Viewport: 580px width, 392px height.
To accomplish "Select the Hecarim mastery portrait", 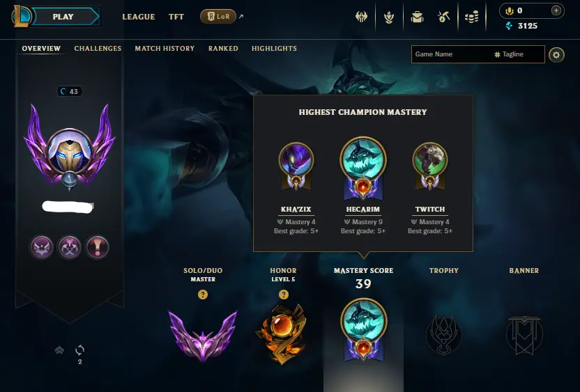I will pos(363,159).
